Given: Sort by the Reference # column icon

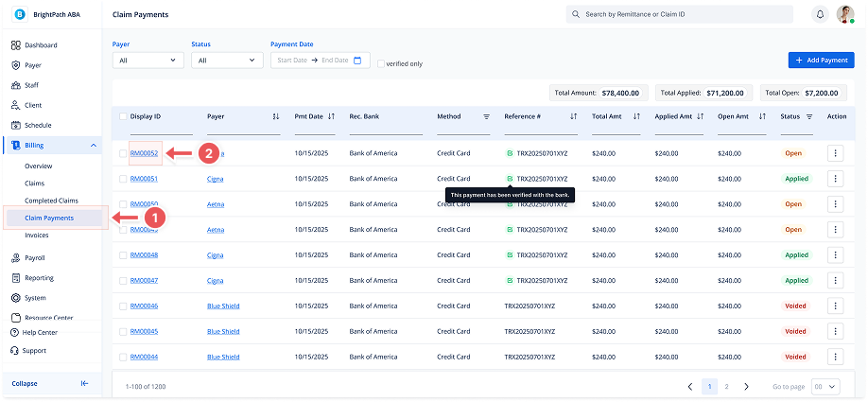Looking at the screenshot, I should (x=574, y=116).
